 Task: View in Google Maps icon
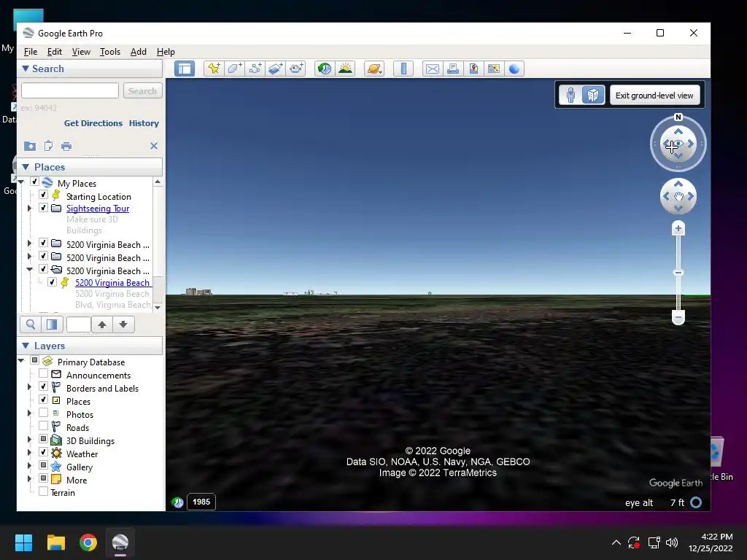click(x=494, y=69)
